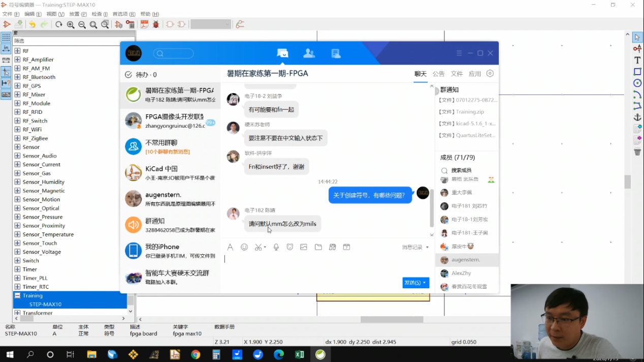This screenshot has height=362, width=644.
Task: Toggle grid display button on the left toolbar
Action: (6, 38)
